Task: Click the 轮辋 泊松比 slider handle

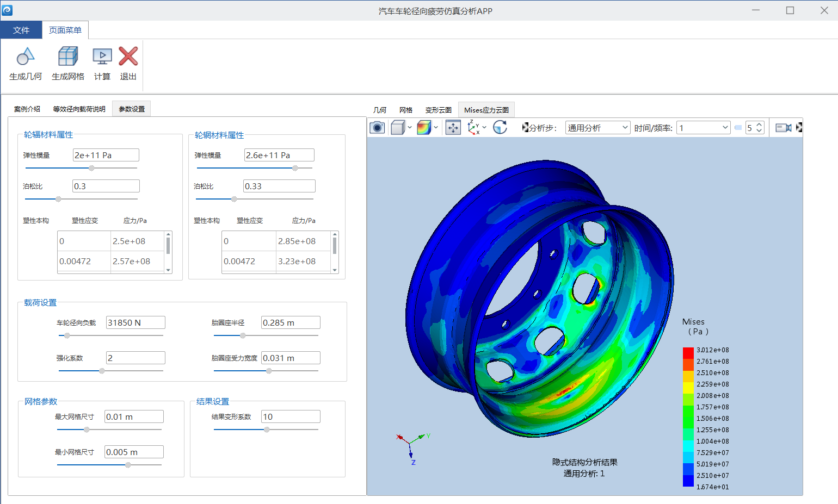Action: [234, 199]
